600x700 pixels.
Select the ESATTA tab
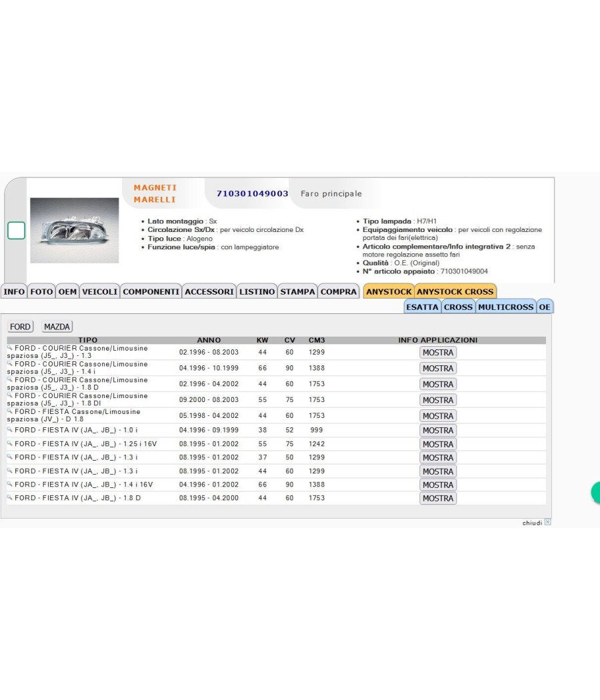tap(422, 307)
